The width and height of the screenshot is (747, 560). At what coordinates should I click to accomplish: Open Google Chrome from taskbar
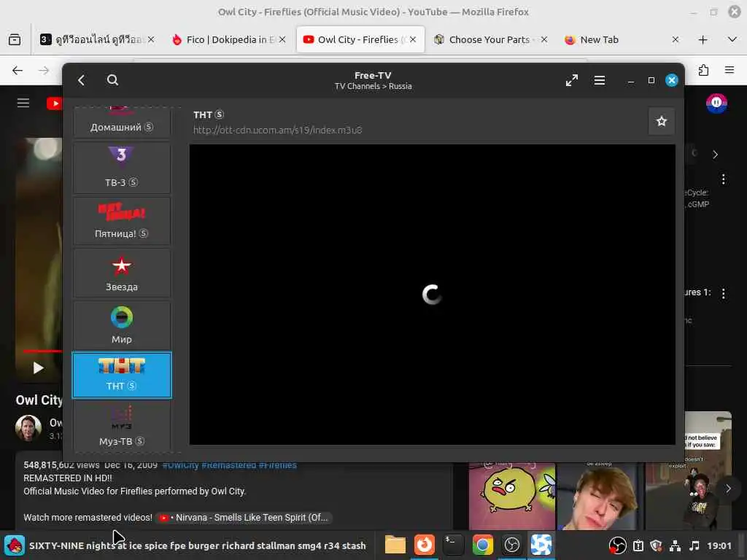[482, 545]
